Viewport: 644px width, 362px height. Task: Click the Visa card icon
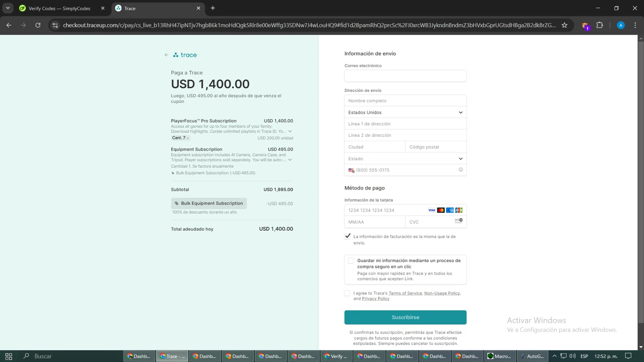(x=431, y=210)
